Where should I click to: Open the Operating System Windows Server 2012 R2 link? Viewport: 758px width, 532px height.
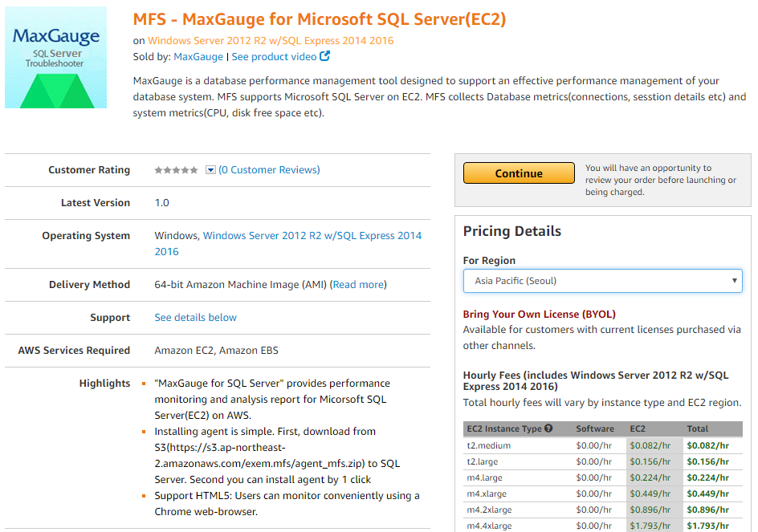(288, 243)
